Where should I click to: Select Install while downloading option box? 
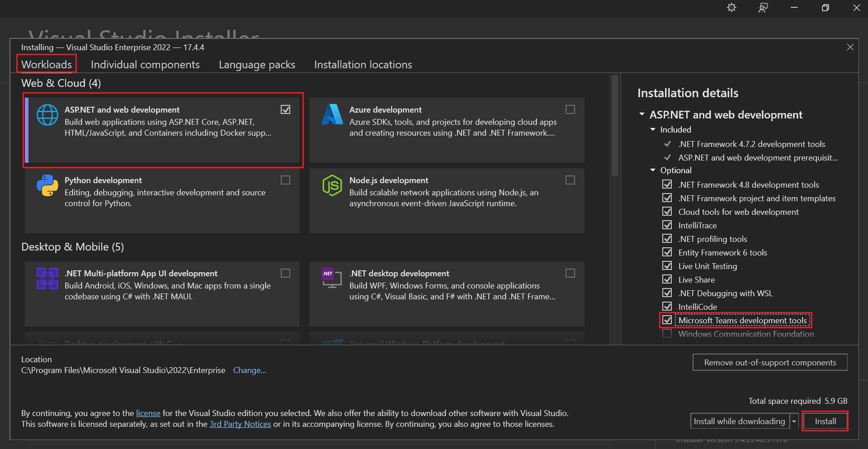tap(740, 421)
